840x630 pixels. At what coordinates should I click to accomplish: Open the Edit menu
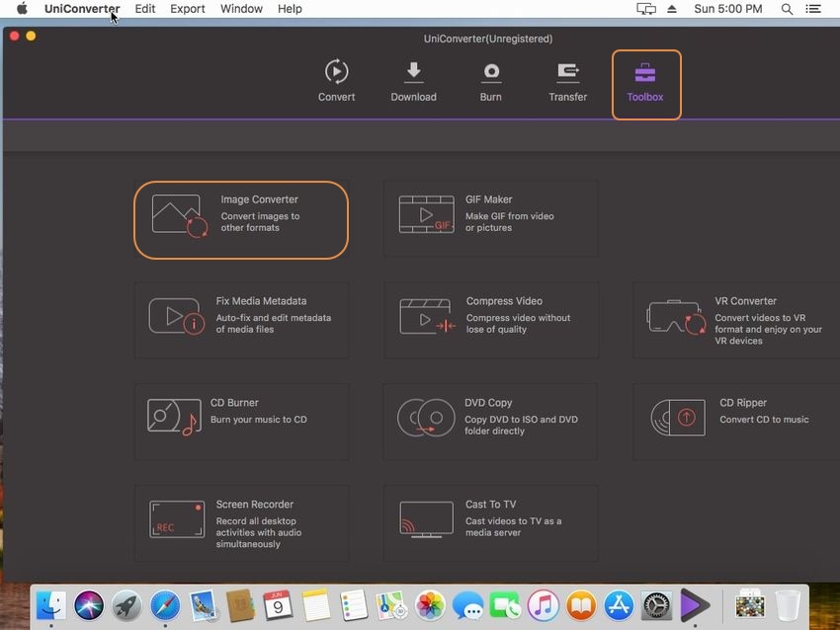145,9
